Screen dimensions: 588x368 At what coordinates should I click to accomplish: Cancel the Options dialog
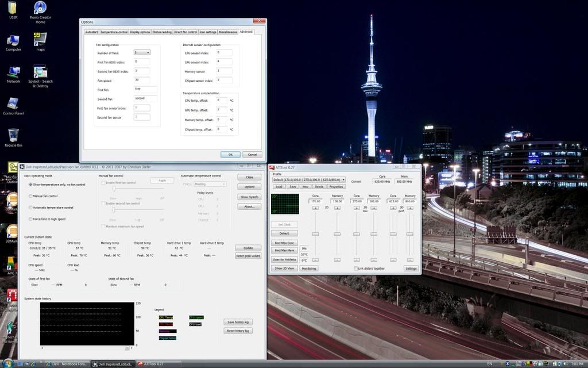pos(253,155)
